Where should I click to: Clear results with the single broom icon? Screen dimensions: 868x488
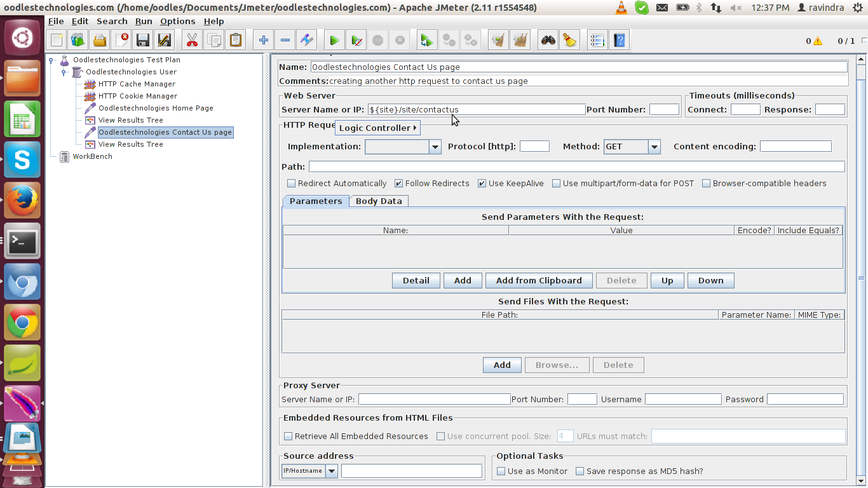point(499,41)
